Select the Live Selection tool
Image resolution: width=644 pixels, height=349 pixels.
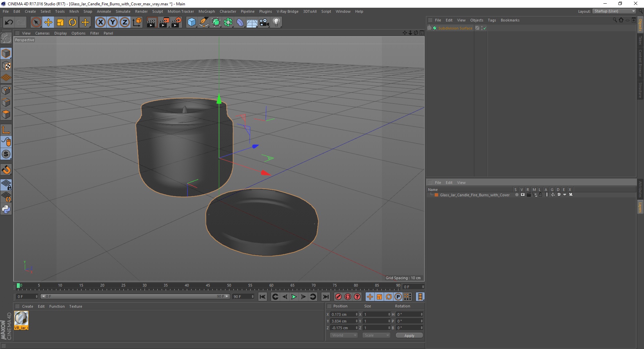36,22
